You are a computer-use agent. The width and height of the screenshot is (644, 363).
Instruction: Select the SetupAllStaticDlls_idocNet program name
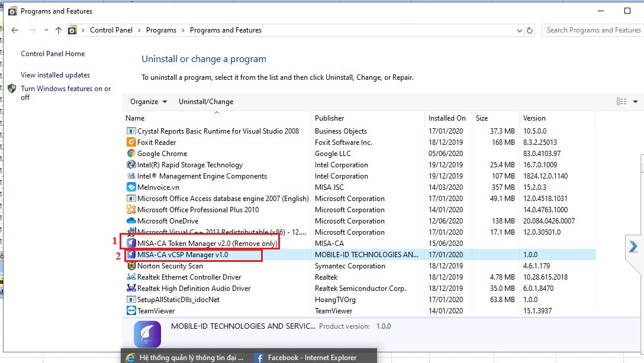pyautogui.click(x=178, y=299)
